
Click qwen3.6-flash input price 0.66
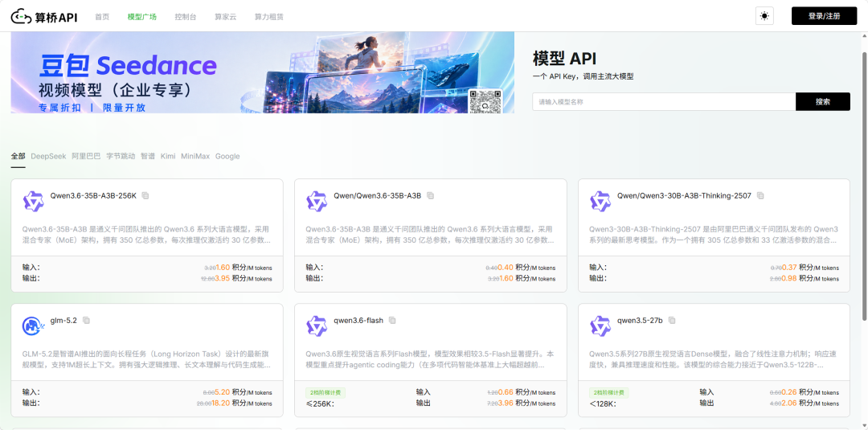[x=506, y=391]
